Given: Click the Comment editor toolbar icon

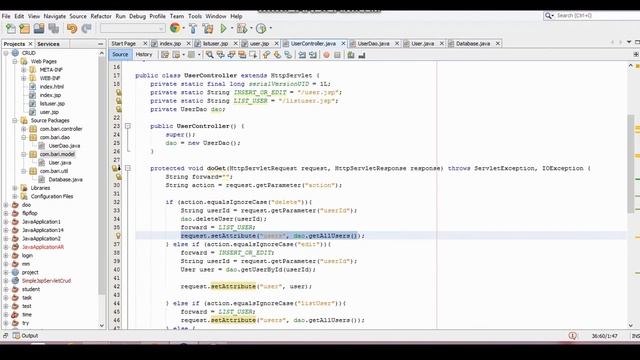Looking at the screenshot, I should pos(351,55).
